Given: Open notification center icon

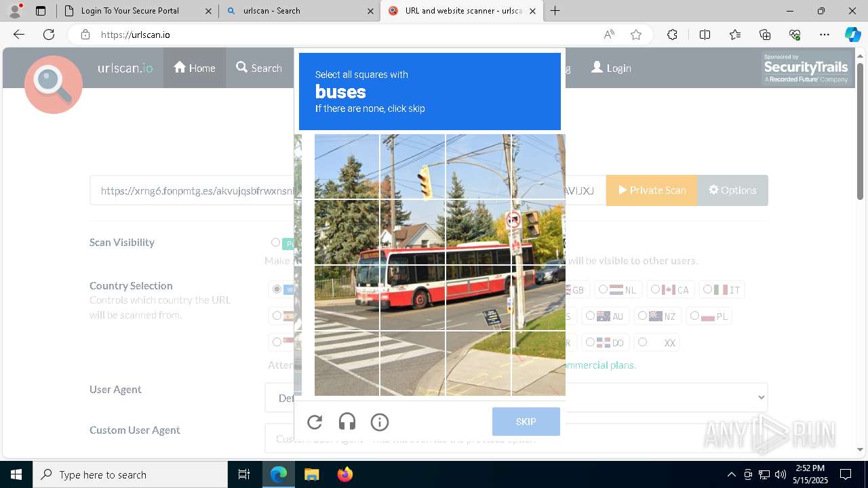Looking at the screenshot, I should (846, 474).
